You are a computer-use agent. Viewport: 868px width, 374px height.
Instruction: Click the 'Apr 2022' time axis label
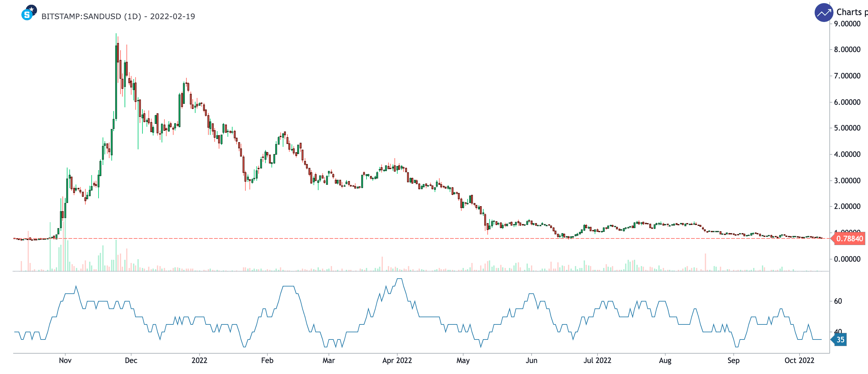(x=397, y=361)
